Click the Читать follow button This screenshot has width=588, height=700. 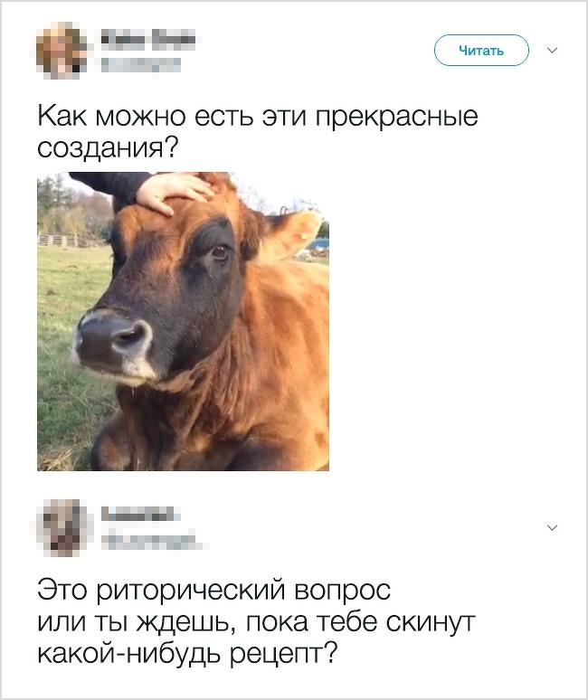(481, 51)
